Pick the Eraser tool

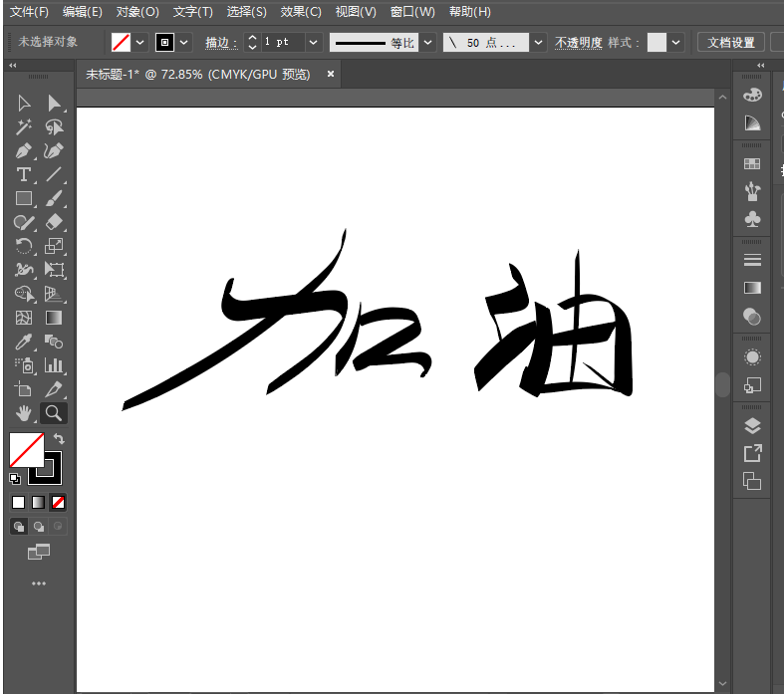click(55, 223)
